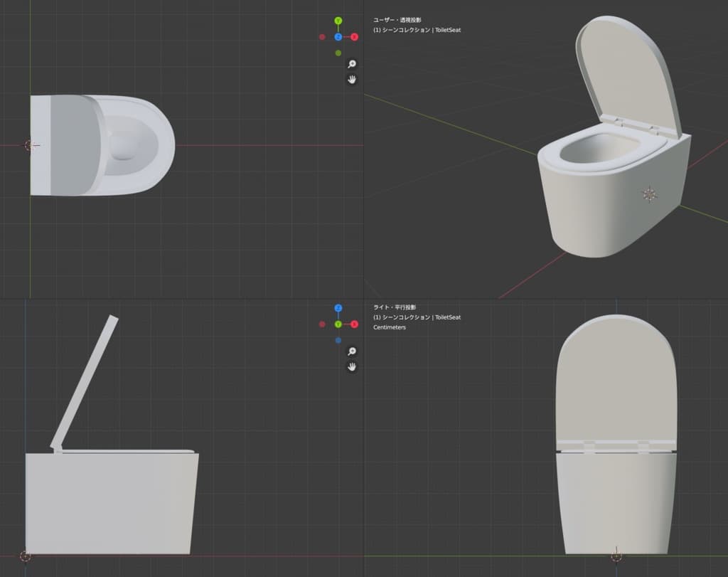Click dark green negative Y ball, upper gizmo
This screenshot has height=577, width=728.
pos(338,53)
